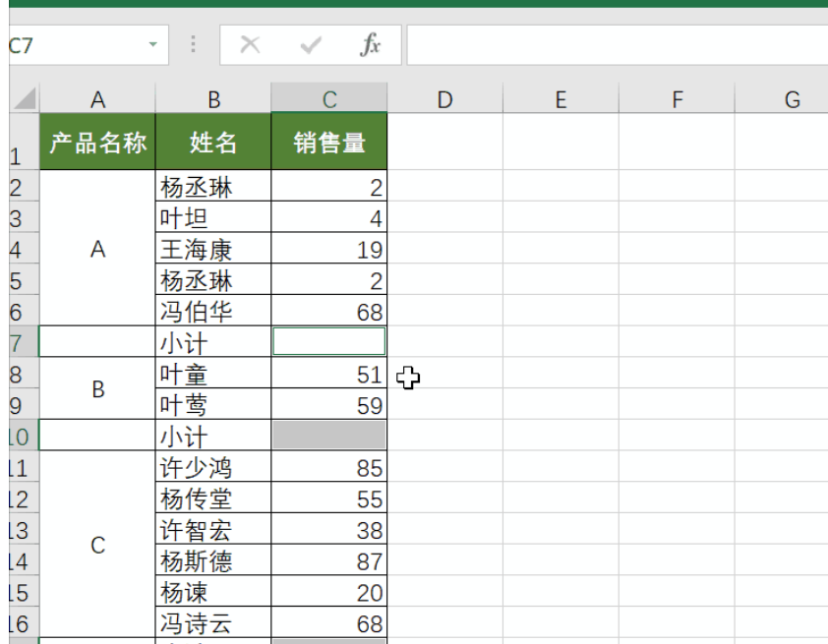Select column D header
Screen dimensions: 828x644
tap(445, 98)
